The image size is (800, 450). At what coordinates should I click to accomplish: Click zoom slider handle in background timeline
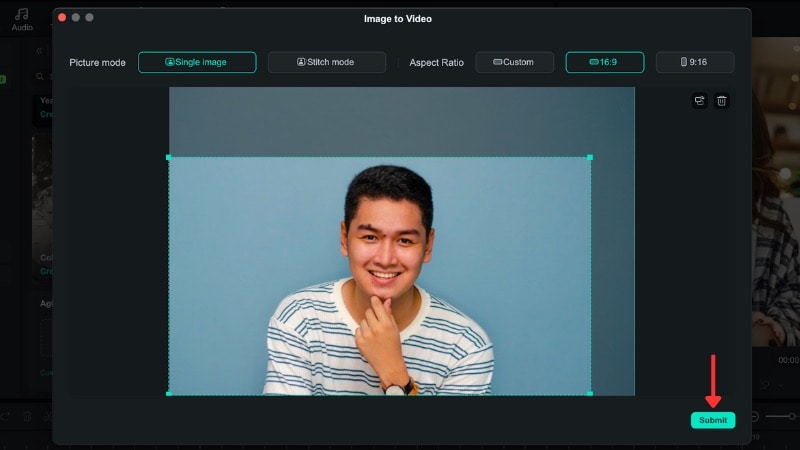(x=792, y=416)
